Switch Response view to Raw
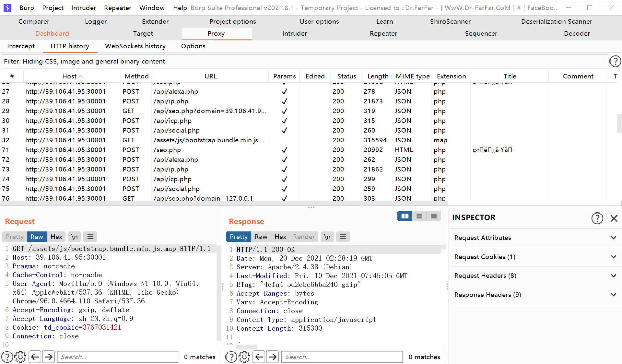The width and height of the screenshot is (622, 364). (261, 237)
